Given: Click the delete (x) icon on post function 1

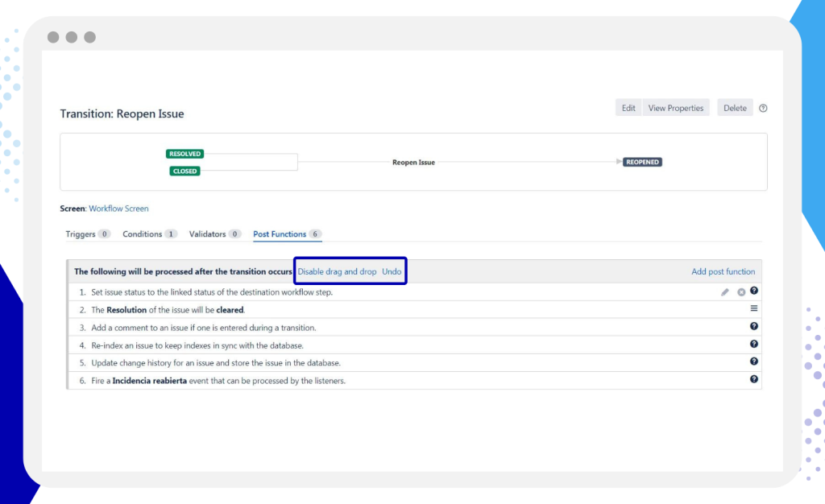Looking at the screenshot, I should coord(741,292).
